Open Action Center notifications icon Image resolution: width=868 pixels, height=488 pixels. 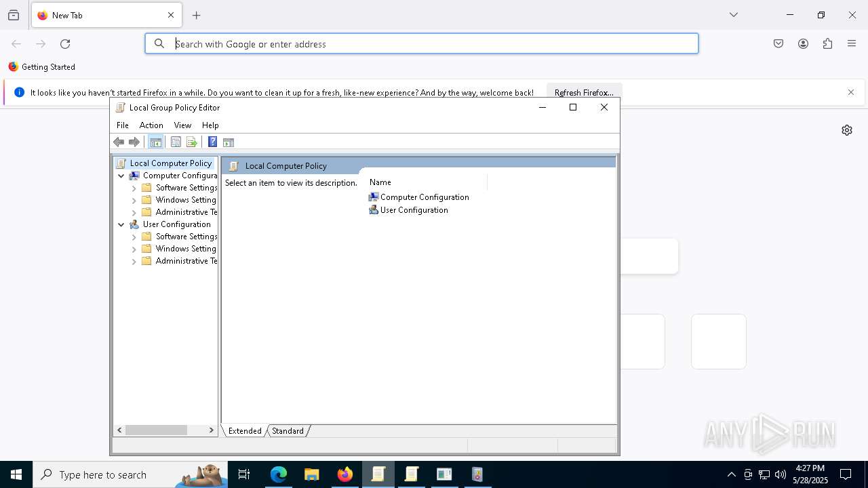tap(846, 474)
